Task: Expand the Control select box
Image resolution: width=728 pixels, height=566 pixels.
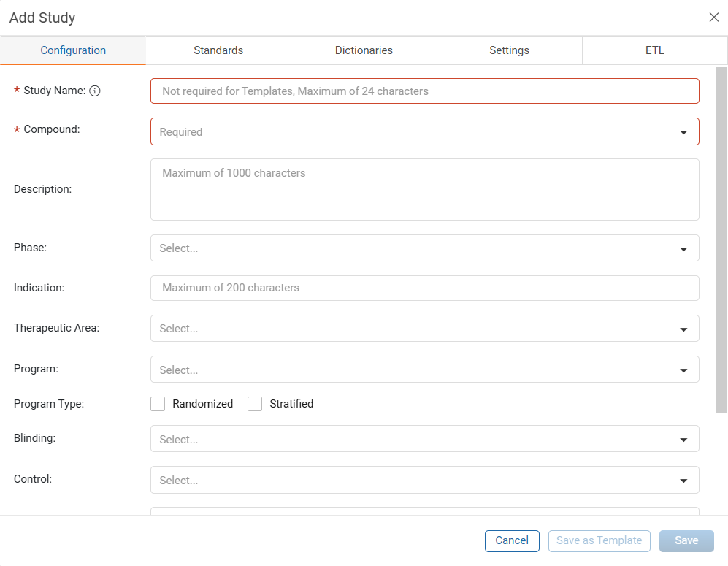Action: click(x=424, y=480)
